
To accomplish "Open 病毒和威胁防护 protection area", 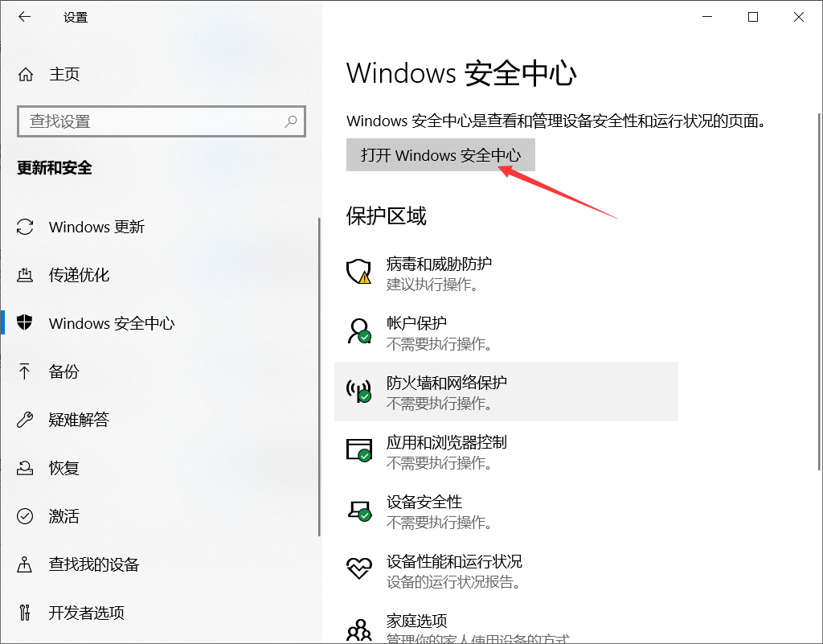I will tap(506, 273).
